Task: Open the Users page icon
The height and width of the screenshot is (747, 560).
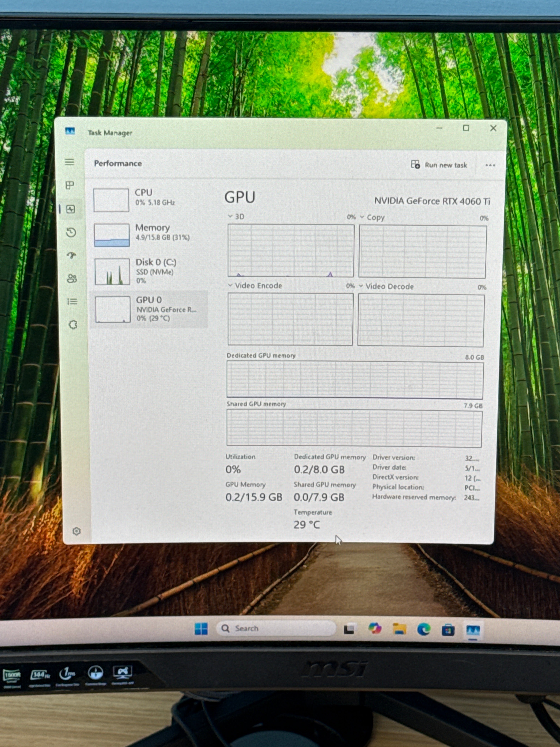Action: (72, 279)
